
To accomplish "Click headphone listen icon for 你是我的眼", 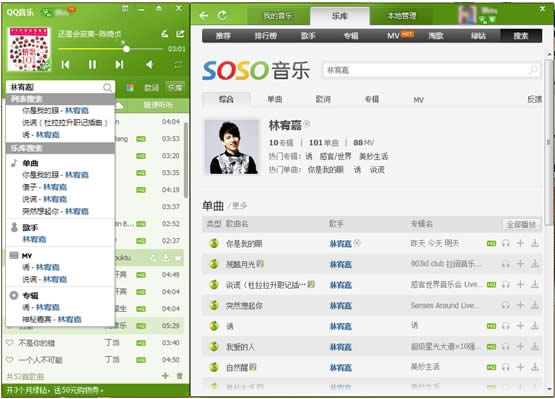I will click(x=506, y=243).
